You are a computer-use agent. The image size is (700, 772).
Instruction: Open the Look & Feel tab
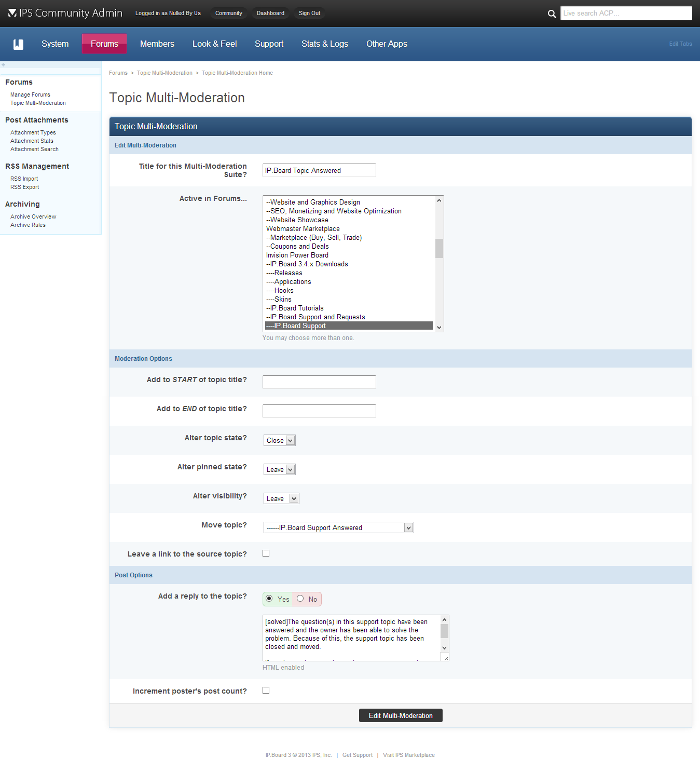click(214, 44)
